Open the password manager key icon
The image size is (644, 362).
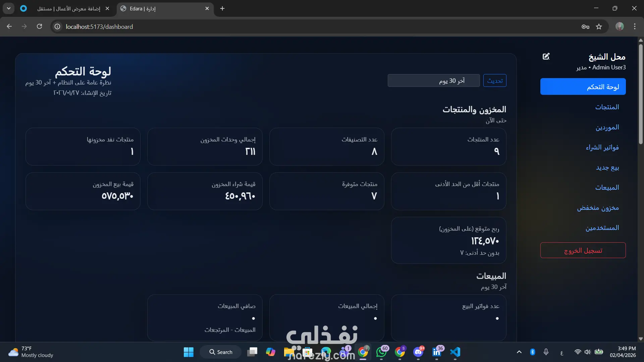[585, 26]
